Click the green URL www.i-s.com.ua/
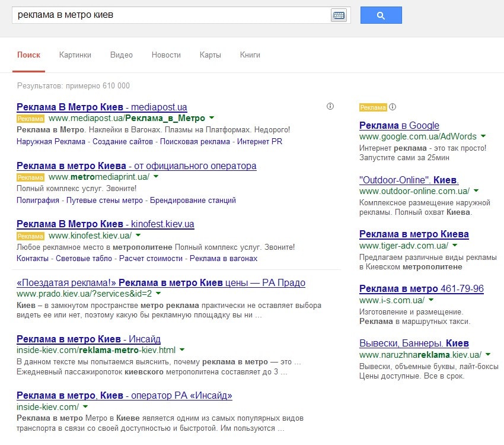 coord(392,300)
